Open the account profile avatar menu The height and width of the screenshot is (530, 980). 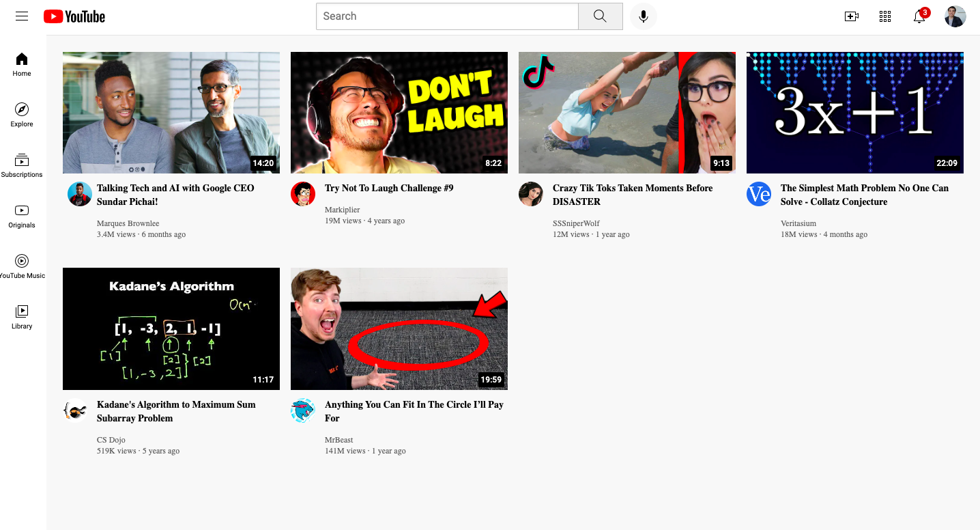(955, 16)
